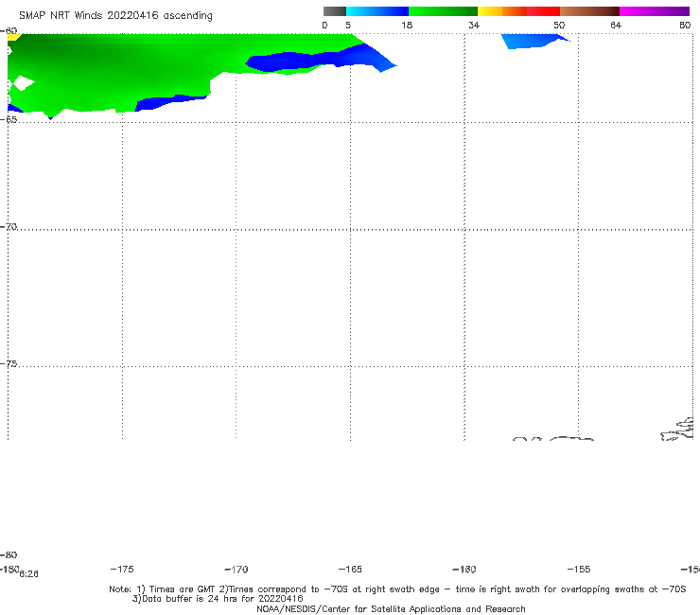Click the latitude label '-80' on left axis
This screenshot has height=615, width=700.
[9, 555]
